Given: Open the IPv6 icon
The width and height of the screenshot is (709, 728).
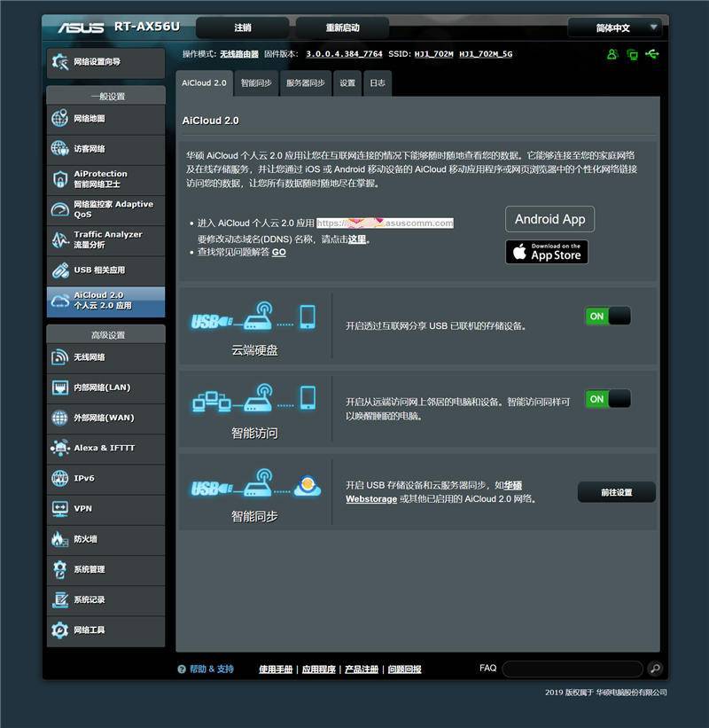Looking at the screenshot, I should 60,478.
